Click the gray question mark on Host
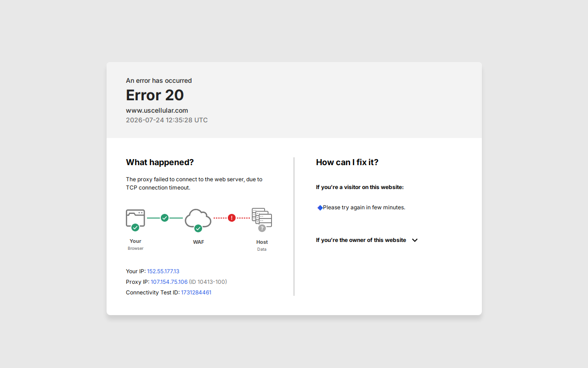The width and height of the screenshot is (588, 368). coord(262,228)
